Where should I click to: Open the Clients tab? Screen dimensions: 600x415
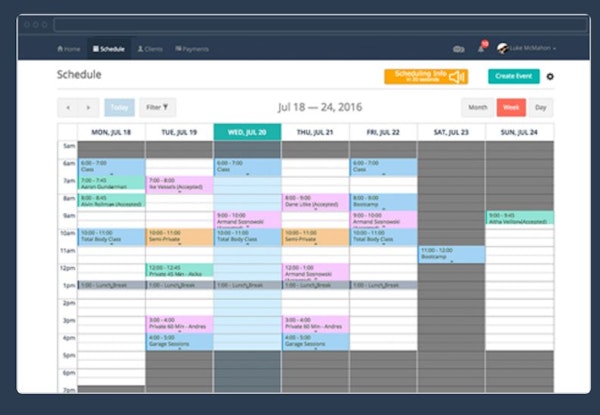149,48
